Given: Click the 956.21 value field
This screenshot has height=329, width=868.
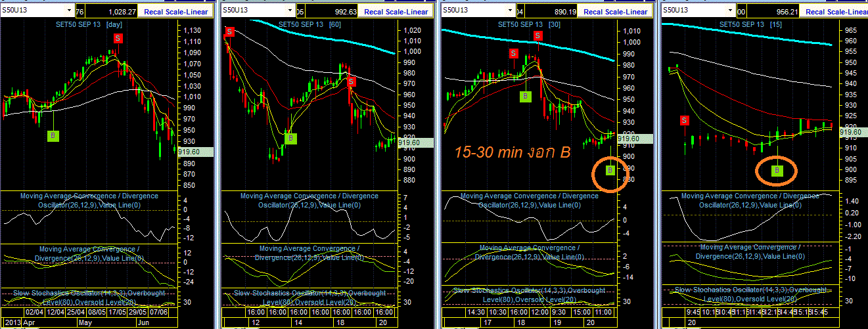Looking at the screenshot, I should click(773, 11).
